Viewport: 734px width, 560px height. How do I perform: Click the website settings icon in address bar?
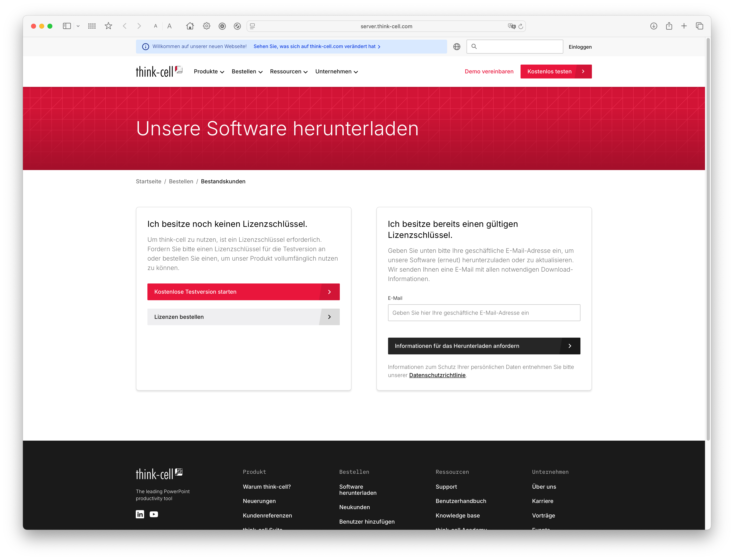(x=253, y=26)
